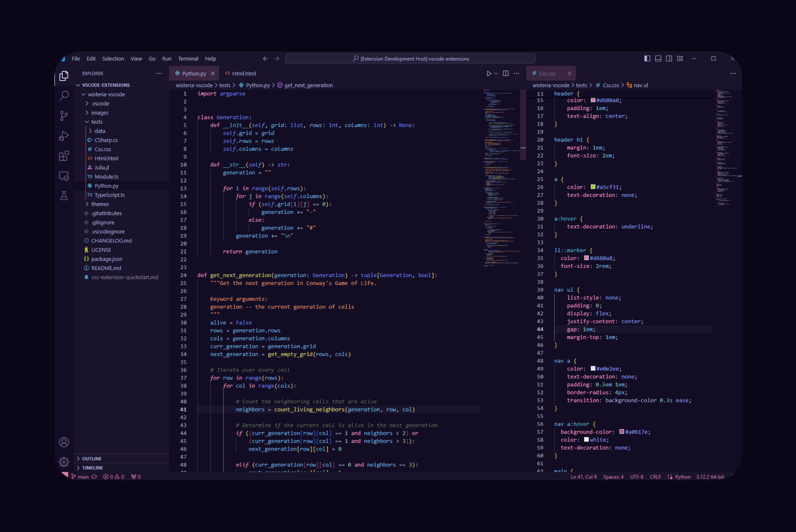
Task: Open the Extensions view
Action: pos(64,156)
